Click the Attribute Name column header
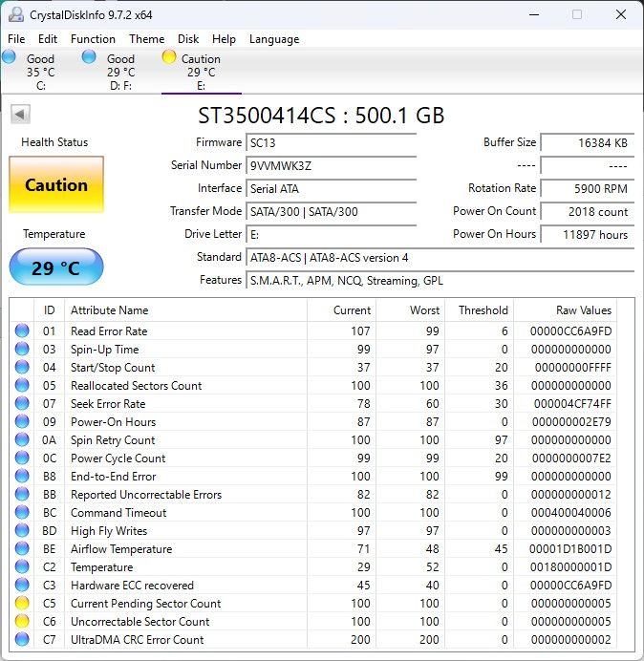Image resolution: width=644 pixels, height=661 pixels. [185, 310]
